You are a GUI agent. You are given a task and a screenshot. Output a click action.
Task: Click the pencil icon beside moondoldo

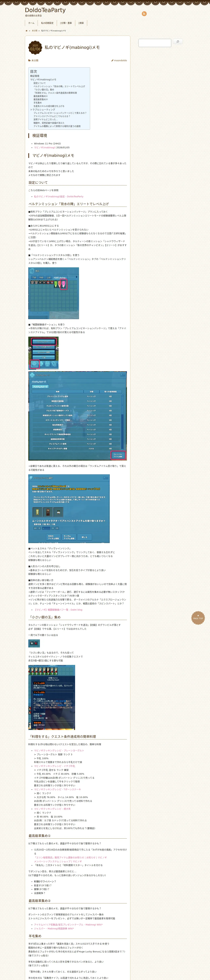pyautogui.click(x=112, y=60)
